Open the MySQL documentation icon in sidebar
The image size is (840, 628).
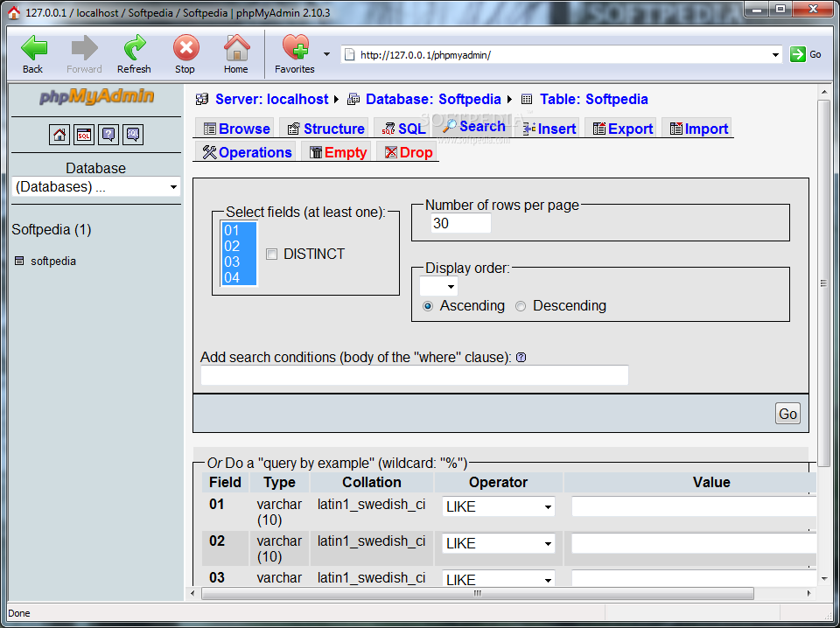click(133, 134)
